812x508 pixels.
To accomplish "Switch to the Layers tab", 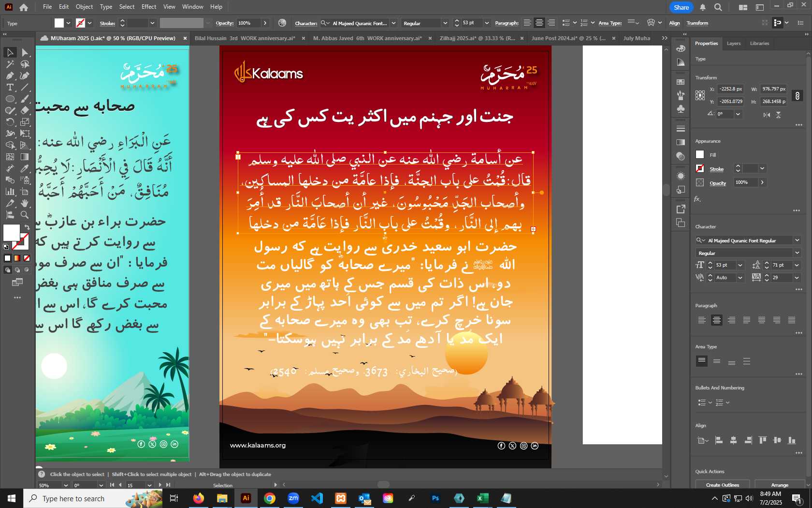I will click(x=734, y=44).
